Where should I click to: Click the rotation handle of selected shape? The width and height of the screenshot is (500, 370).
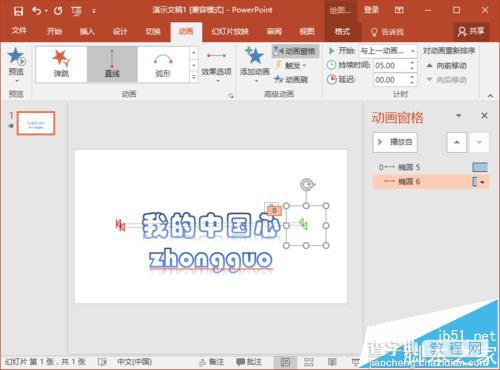click(307, 185)
